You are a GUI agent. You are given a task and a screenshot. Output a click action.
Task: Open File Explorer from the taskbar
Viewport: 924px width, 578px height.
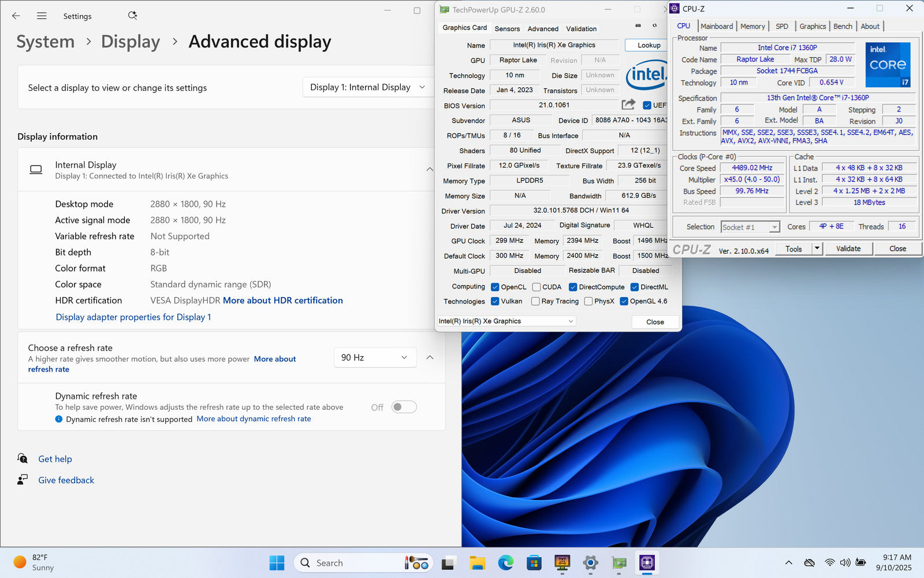[477, 562]
